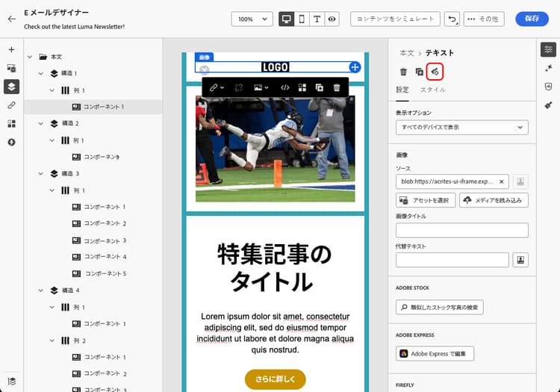Viewport: 560px width, 392px height.
Task: Click メディアを読み込み button
Action: click(x=494, y=200)
